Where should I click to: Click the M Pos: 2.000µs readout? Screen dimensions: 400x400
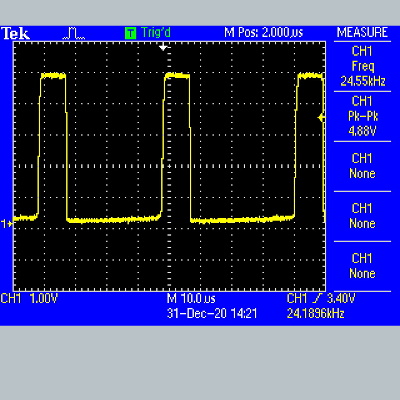pyautogui.click(x=263, y=33)
